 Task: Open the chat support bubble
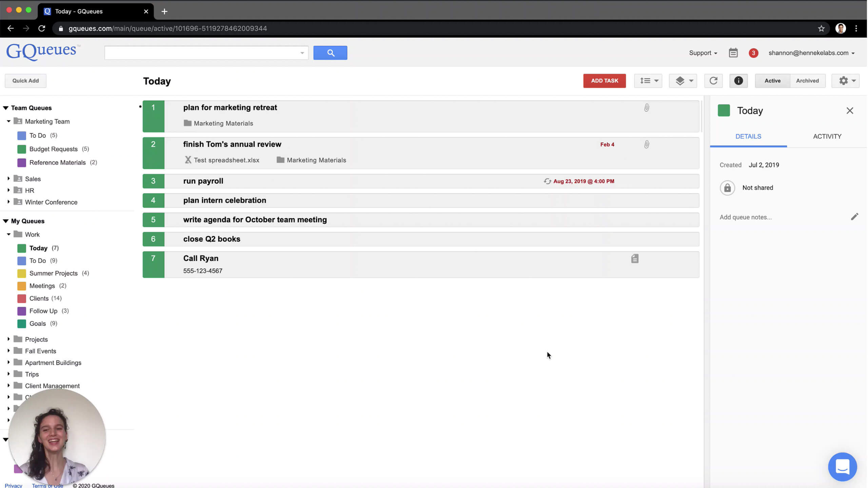coord(842,467)
